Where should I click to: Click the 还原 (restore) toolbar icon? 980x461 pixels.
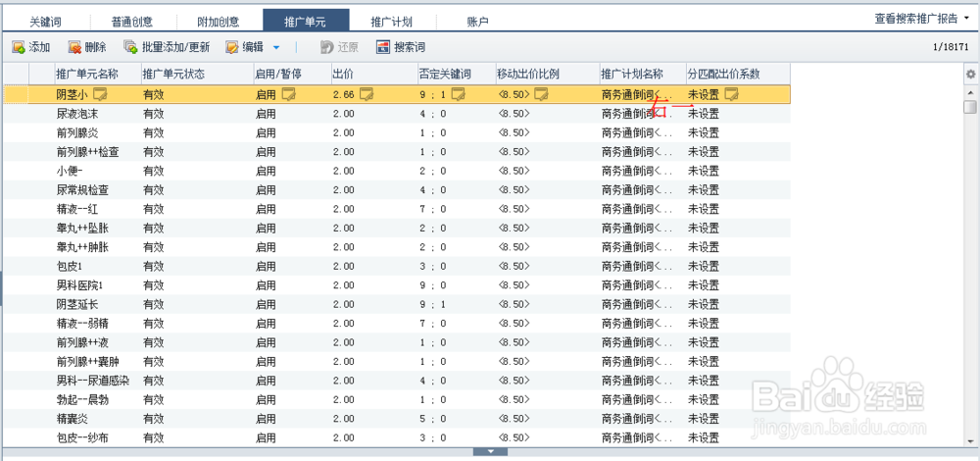coord(326,47)
